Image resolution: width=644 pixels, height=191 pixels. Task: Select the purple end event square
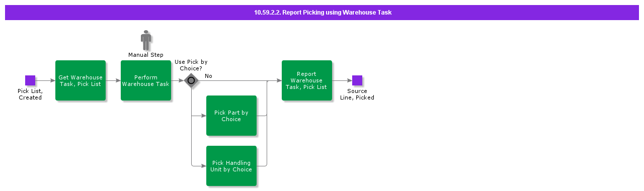coord(357,80)
